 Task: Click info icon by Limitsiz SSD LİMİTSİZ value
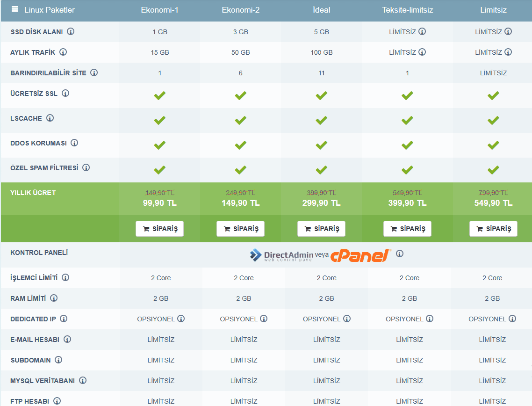tap(508, 32)
